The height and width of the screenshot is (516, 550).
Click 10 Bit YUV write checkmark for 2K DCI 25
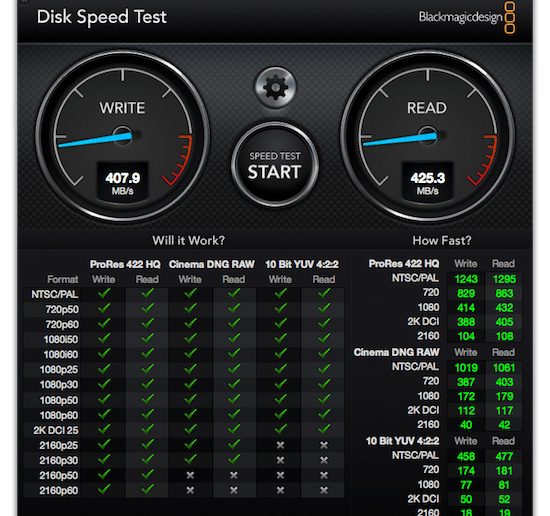point(281,429)
